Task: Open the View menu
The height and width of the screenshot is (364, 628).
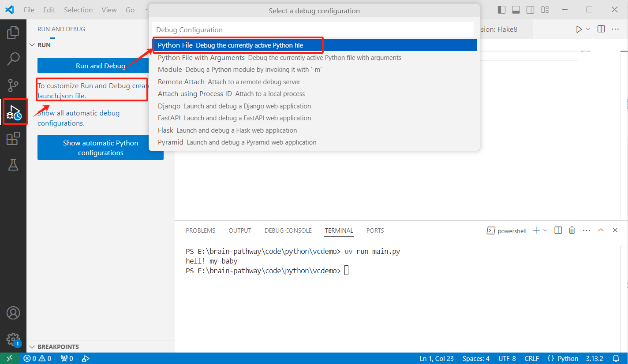Action: click(x=109, y=10)
